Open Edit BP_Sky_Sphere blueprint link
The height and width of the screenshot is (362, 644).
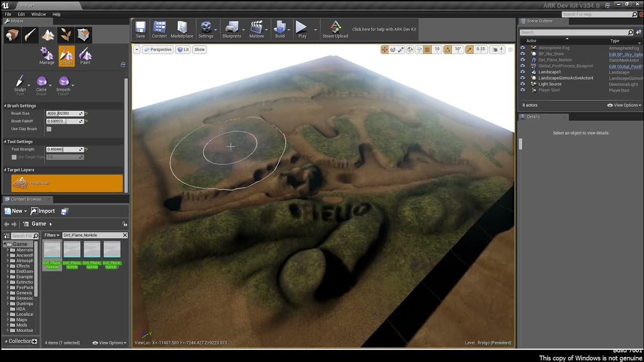tap(625, 54)
